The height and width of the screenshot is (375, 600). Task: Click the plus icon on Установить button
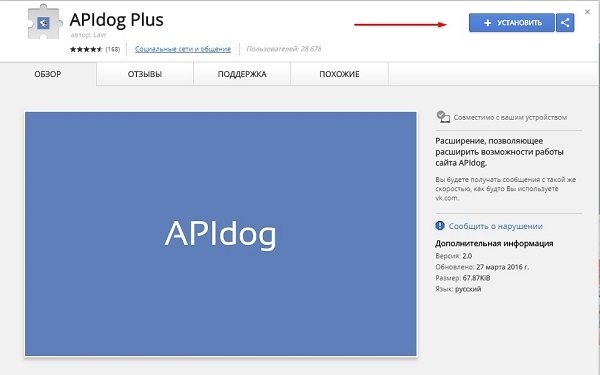pos(488,23)
